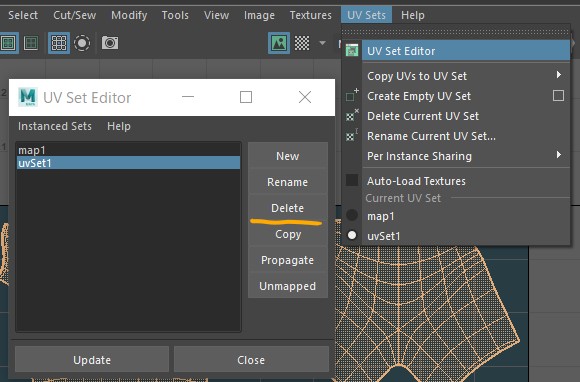Toggle the display image icon

279,43
